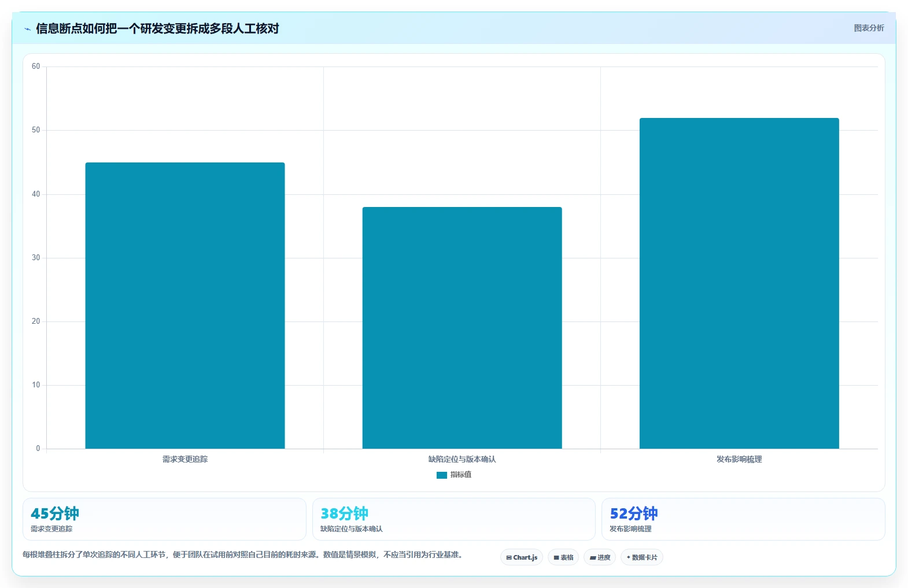
Task: Click the 缺陷定位与版本确认 x-axis label
Action: pos(462,459)
